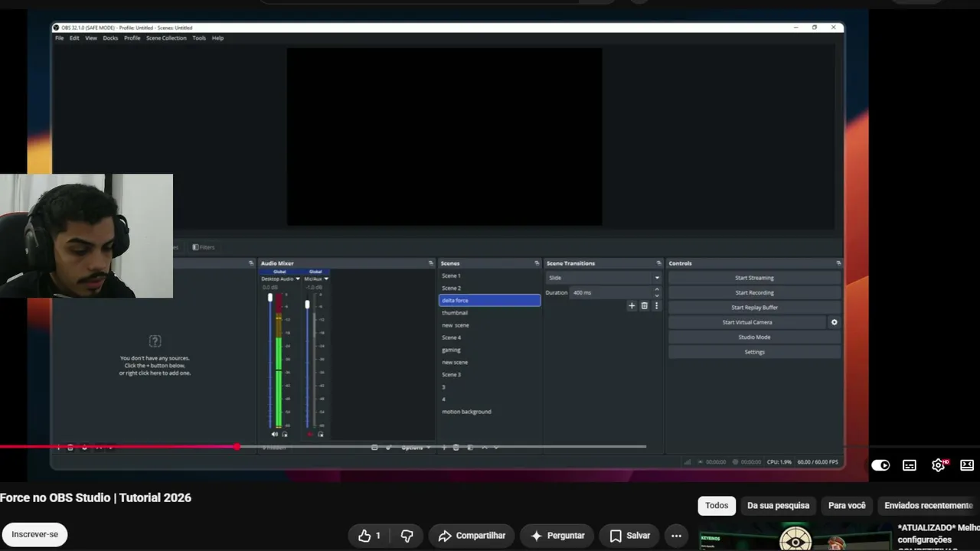Select Para você filter chip
Viewport: 980px width, 551px height.
(x=847, y=506)
